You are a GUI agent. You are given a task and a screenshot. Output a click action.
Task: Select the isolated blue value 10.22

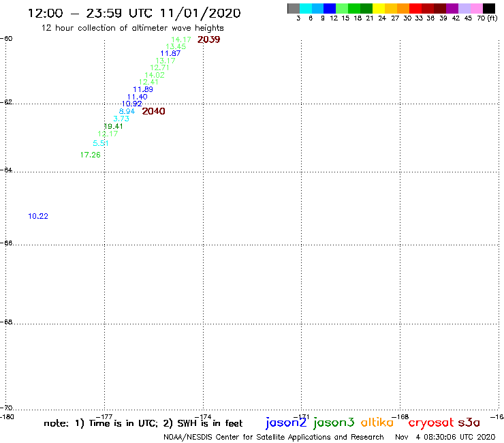coord(38,216)
